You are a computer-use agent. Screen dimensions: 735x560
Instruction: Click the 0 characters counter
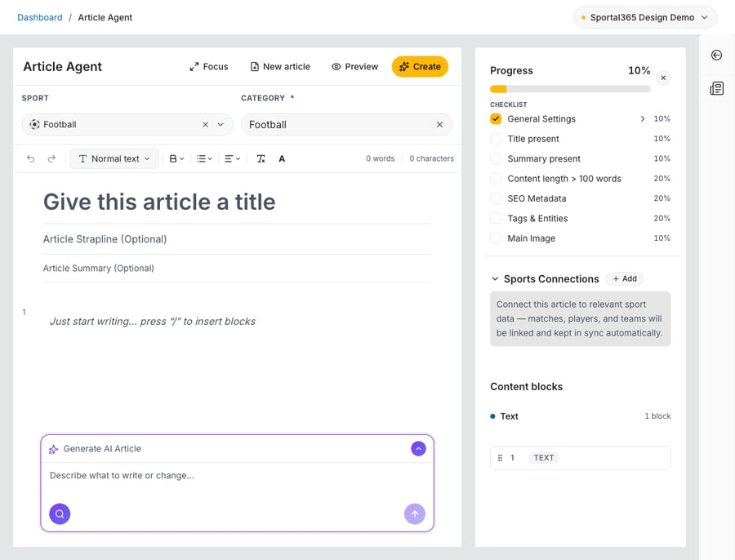432,159
